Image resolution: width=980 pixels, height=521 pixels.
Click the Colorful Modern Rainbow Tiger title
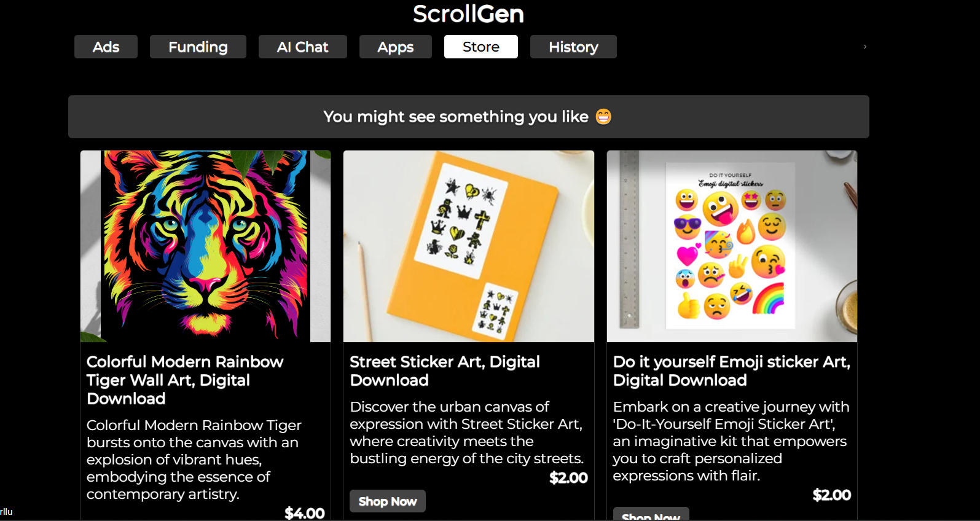184,380
